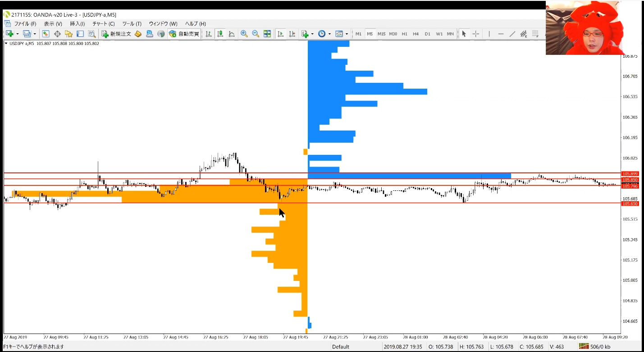Open the Navigator panel star-folder icon
Image resolution: width=644 pixels, height=352 pixels.
point(69,34)
